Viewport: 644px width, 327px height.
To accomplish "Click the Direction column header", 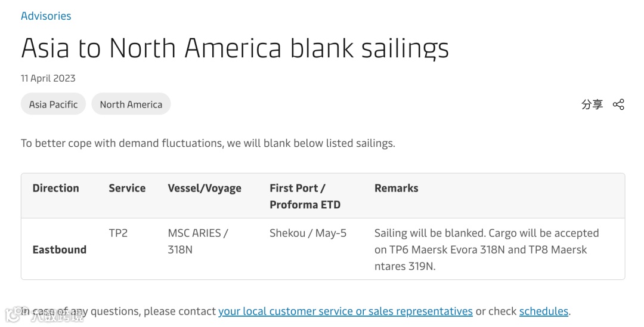I will [x=55, y=188].
